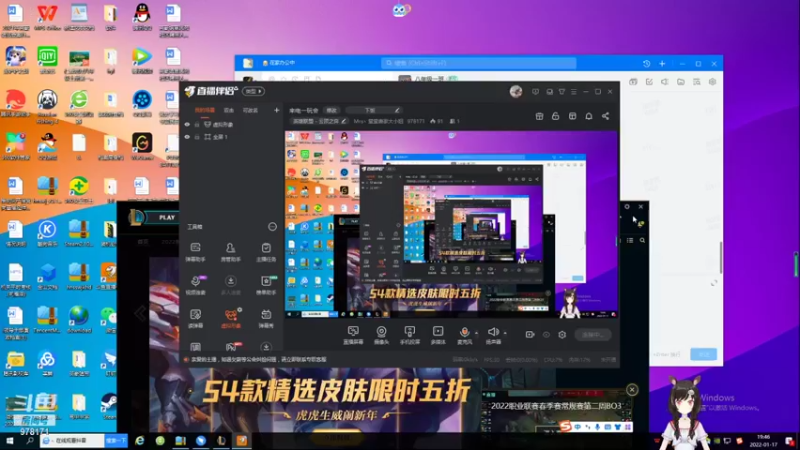Open the danmaku assistant tool

[195, 252]
